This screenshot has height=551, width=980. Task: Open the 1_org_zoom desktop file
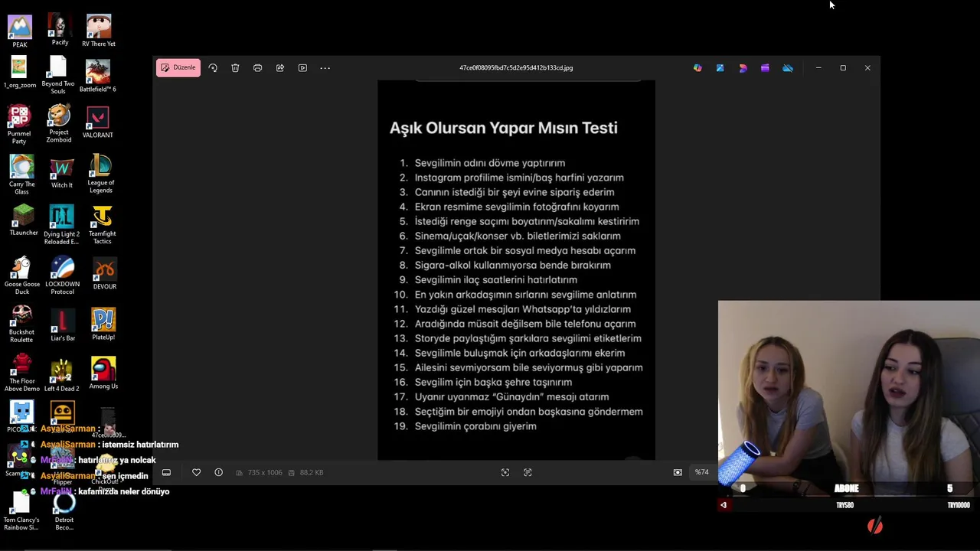click(20, 73)
